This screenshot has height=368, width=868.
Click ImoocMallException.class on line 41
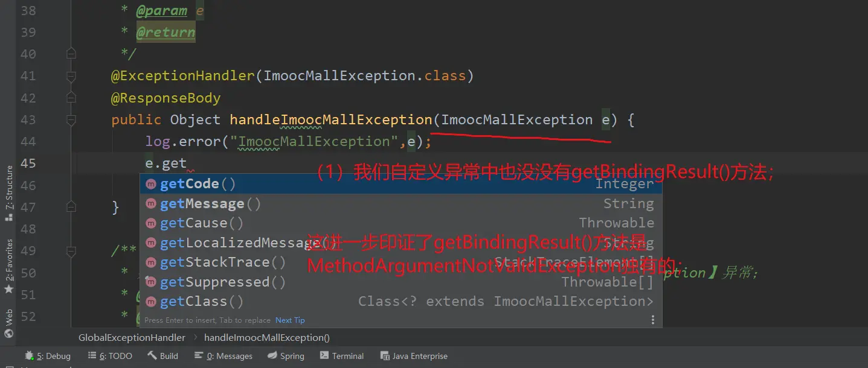pyautogui.click(x=365, y=76)
